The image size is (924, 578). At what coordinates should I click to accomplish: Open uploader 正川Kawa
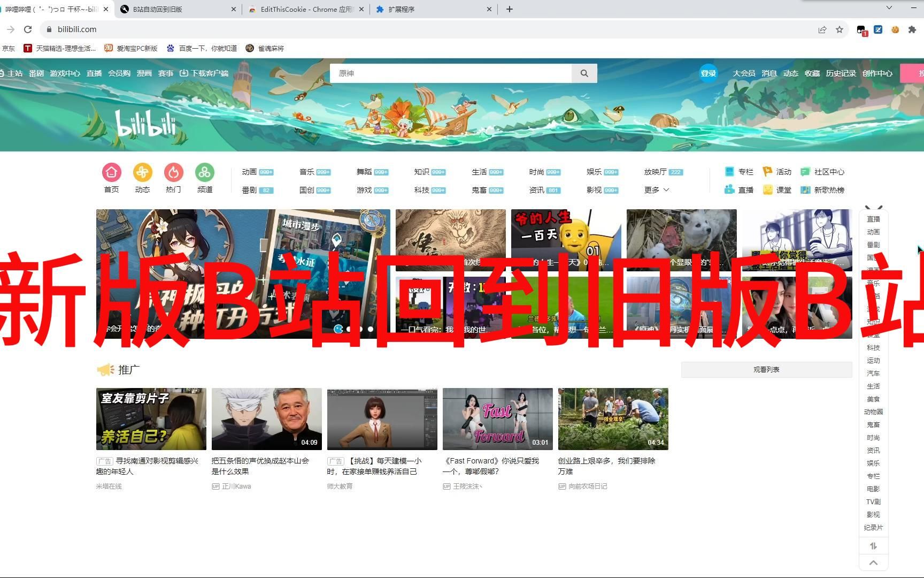coord(232,486)
